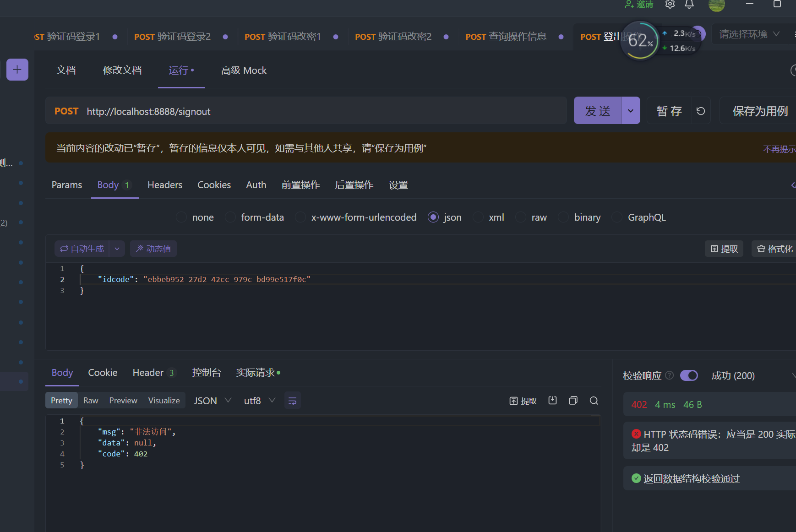Select the Pretty response view
The image size is (796, 532).
[x=61, y=401]
